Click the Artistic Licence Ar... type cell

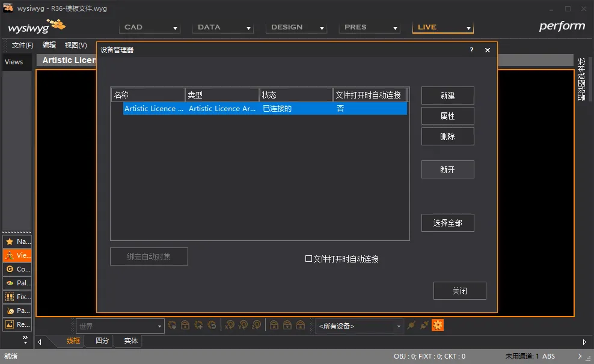(x=222, y=109)
